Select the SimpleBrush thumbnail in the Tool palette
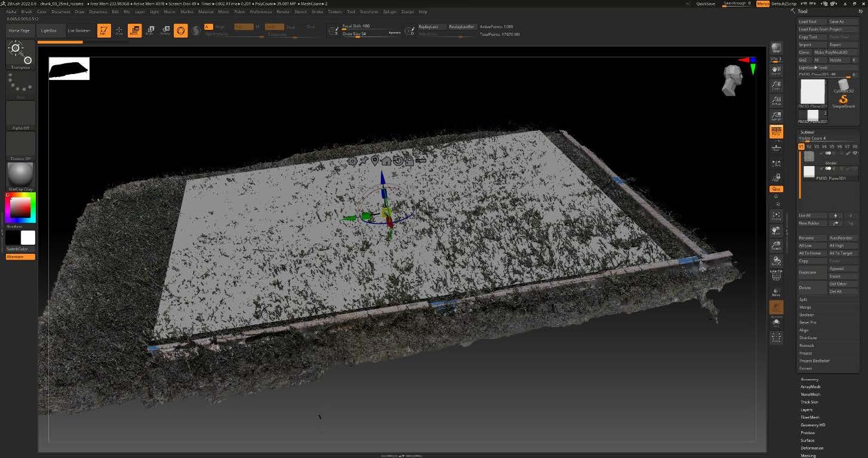This screenshot has width=868, height=458. pos(844,100)
